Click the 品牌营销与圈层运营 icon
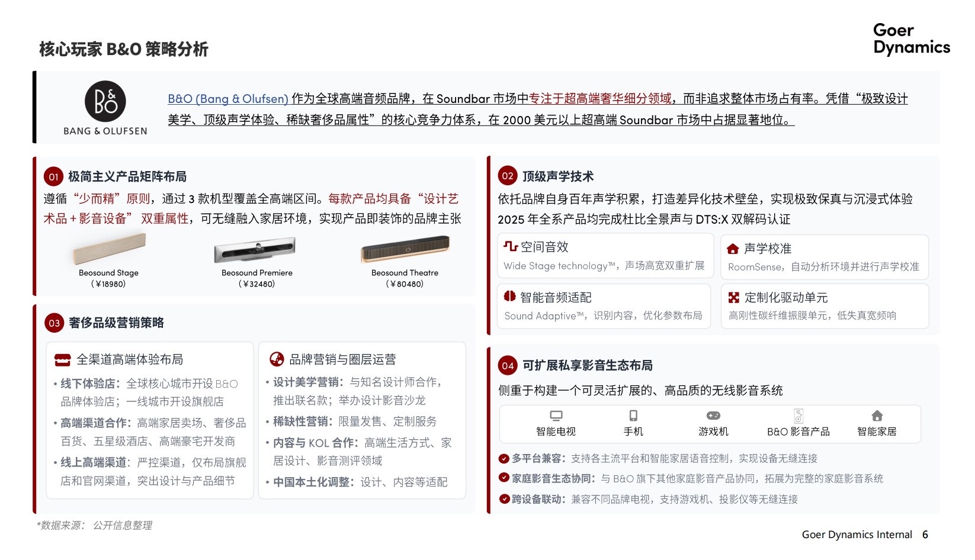Screen dimensions: 975x560 277,359
